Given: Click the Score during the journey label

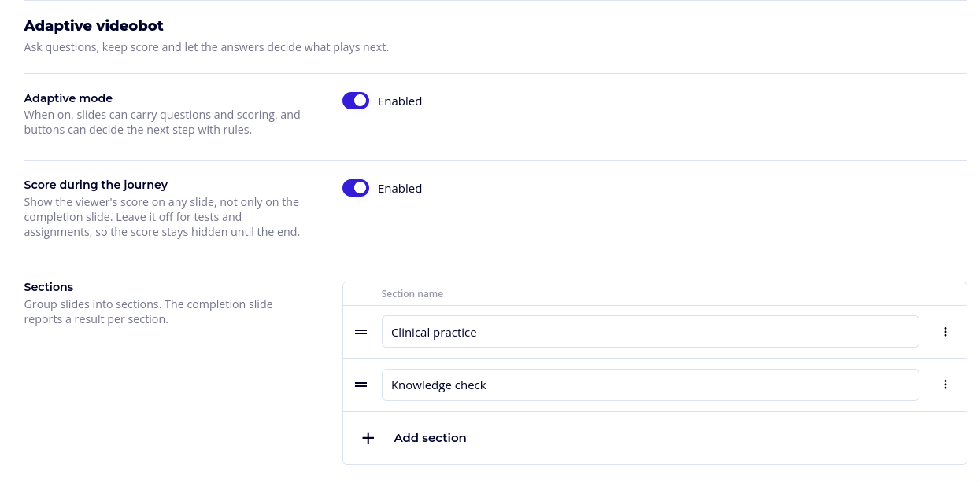Looking at the screenshot, I should (x=96, y=185).
